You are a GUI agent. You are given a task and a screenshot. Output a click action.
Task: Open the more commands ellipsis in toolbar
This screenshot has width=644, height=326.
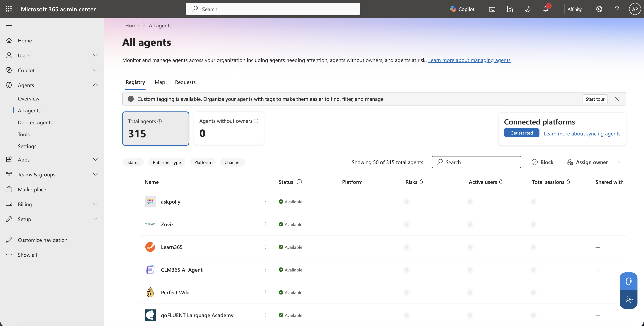[x=620, y=162]
